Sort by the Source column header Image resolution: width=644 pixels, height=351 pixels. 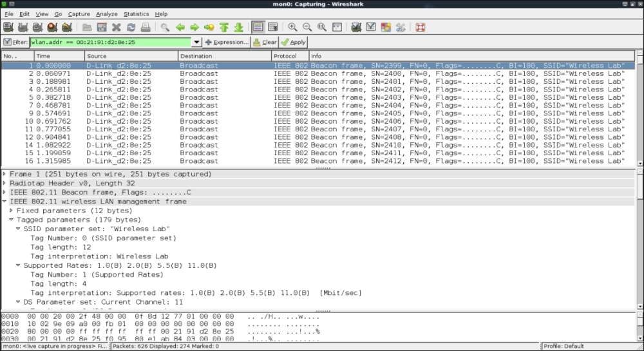131,56
